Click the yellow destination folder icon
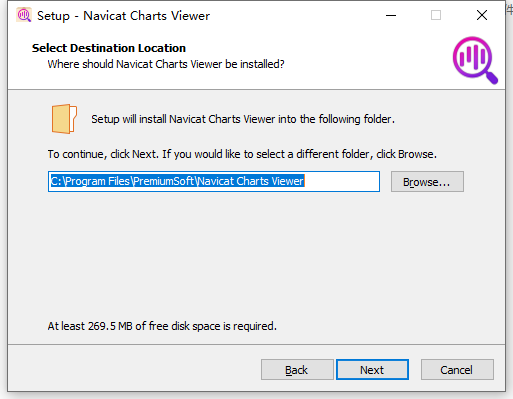Image resolution: width=513 pixels, height=399 pixels. click(64, 119)
